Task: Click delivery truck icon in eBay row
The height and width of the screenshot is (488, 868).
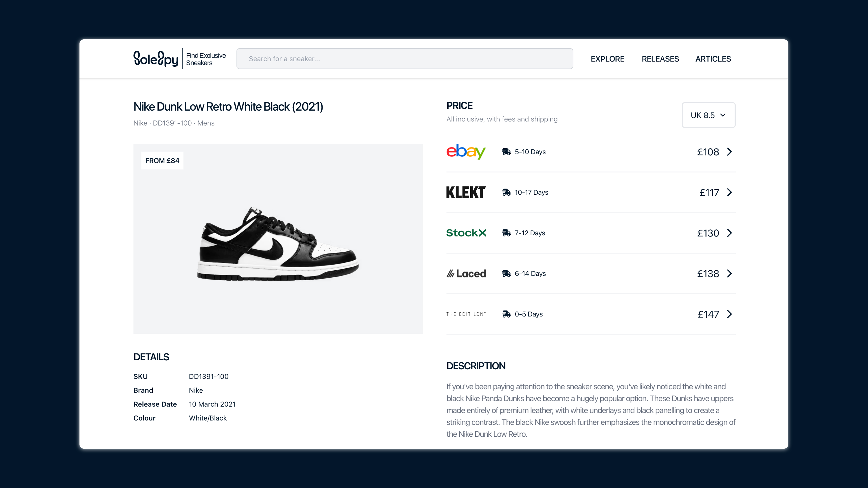Action: [506, 152]
